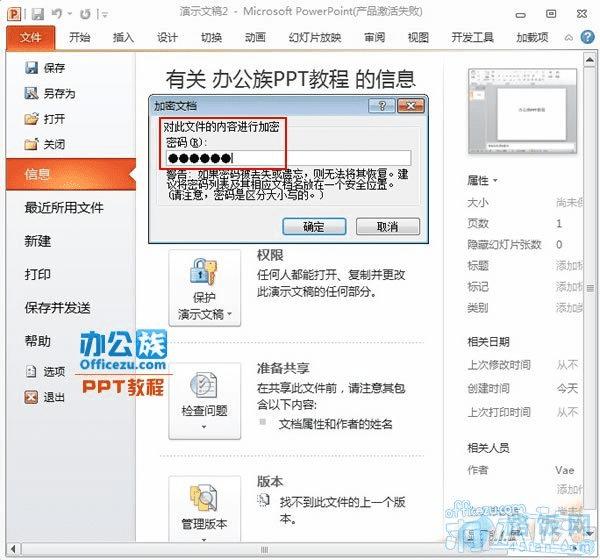
Task: Open the 审阅 ribbon tab
Action: click(x=375, y=38)
